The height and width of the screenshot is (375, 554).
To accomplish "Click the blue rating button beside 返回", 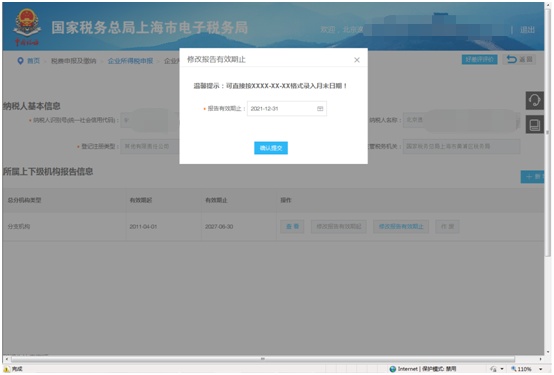I will click(x=479, y=59).
